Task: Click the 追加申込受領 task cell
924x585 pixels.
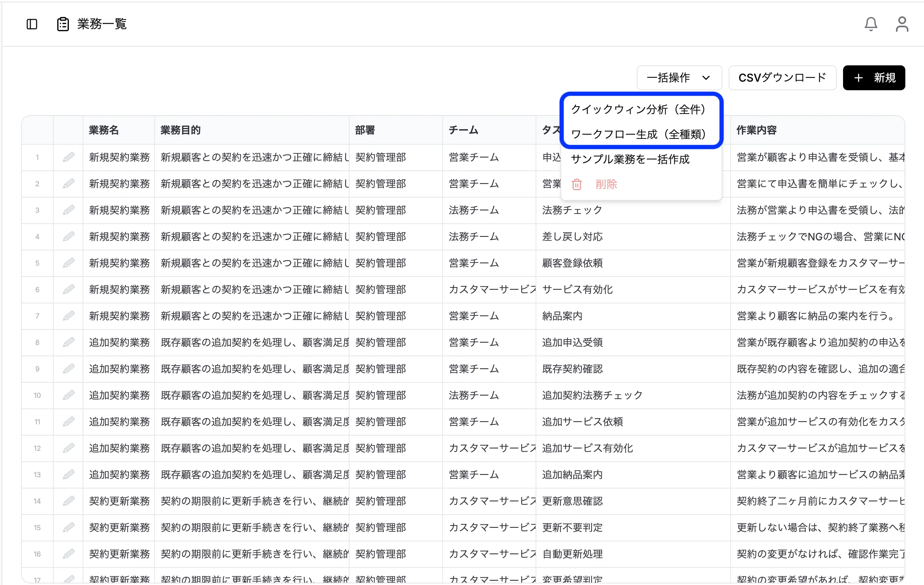Action: [633, 343]
